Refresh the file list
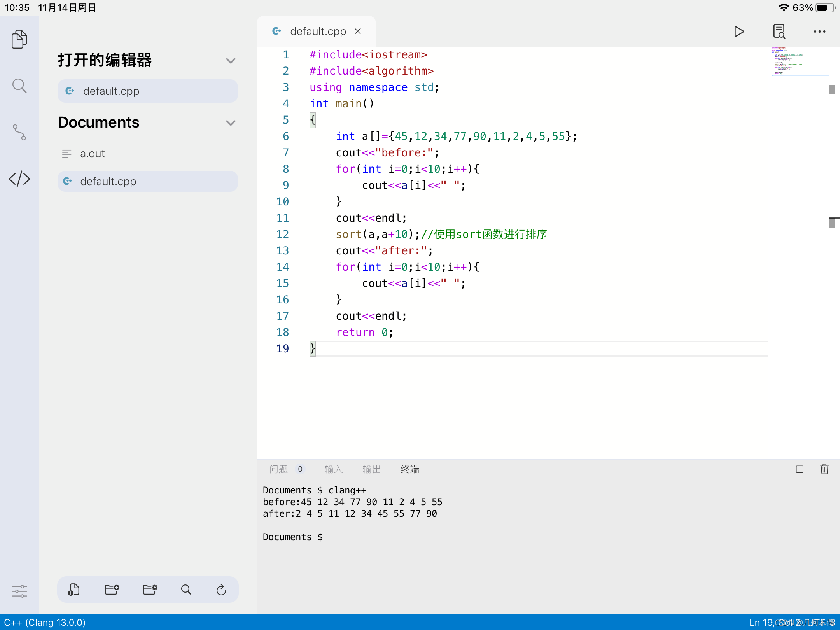Image resolution: width=840 pixels, height=630 pixels. click(221, 590)
